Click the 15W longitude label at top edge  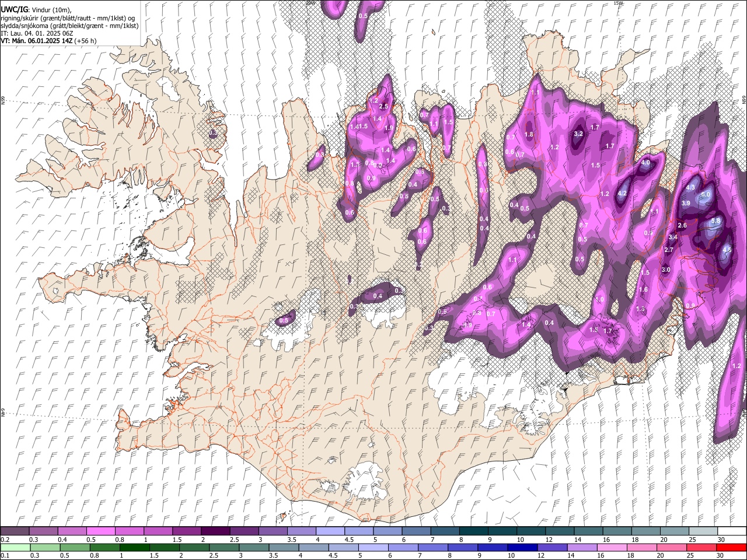pos(618,3)
